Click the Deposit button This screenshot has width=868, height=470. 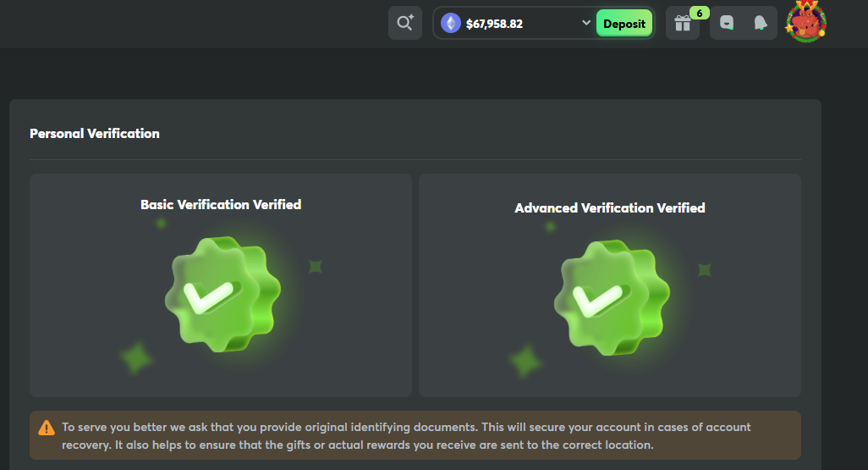624,23
